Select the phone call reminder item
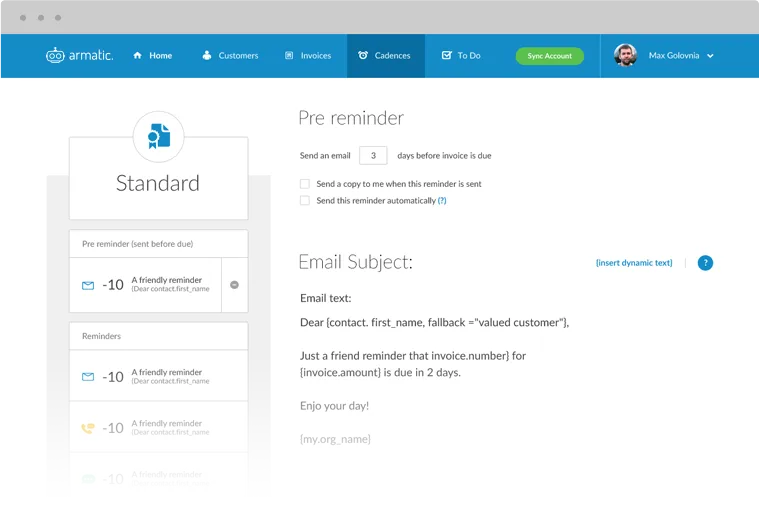759x520 pixels. click(159, 428)
